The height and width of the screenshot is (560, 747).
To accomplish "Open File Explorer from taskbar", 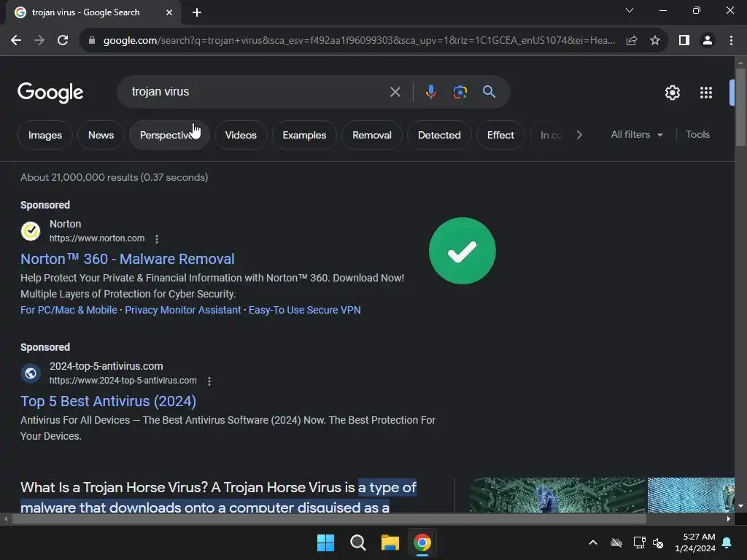I will pyautogui.click(x=390, y=542).
